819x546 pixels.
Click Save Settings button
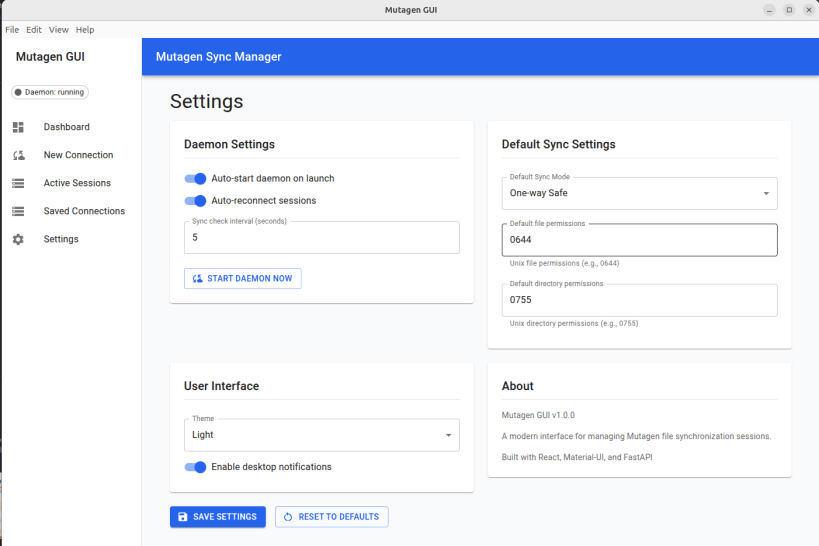218,517
